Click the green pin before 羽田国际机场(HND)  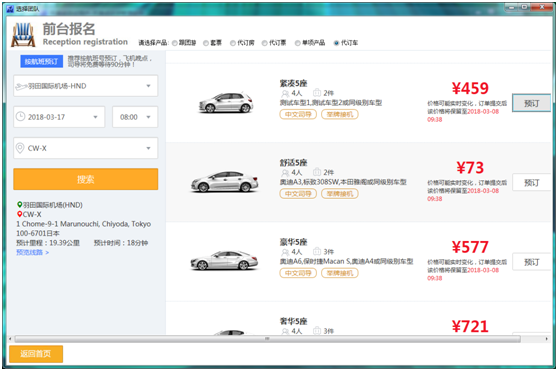click(x=20, y=205)
